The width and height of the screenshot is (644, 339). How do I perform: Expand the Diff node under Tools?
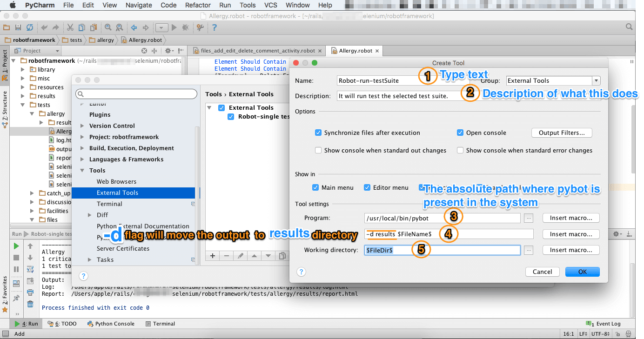point(90,215)
